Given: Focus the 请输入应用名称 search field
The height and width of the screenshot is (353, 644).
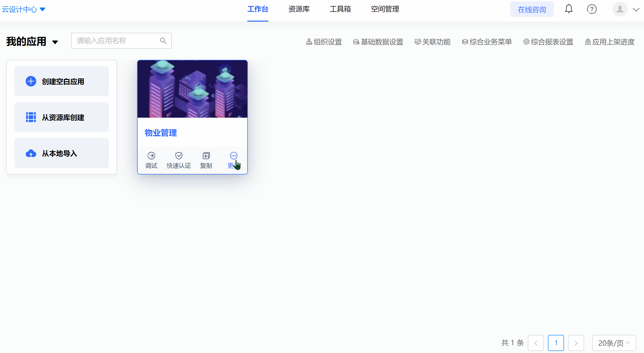Looking at the screenshot, I should click(122, 41).
